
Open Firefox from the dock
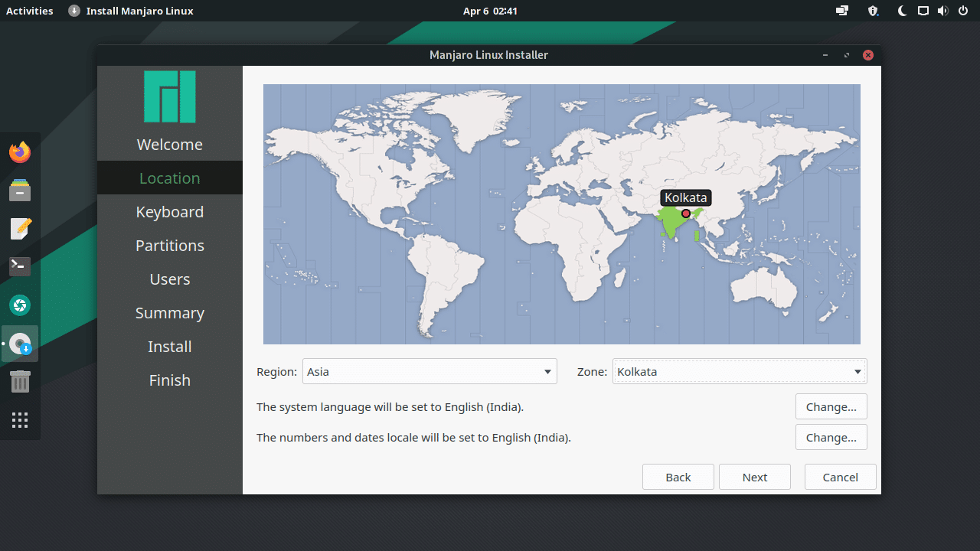tap(20, 152)
